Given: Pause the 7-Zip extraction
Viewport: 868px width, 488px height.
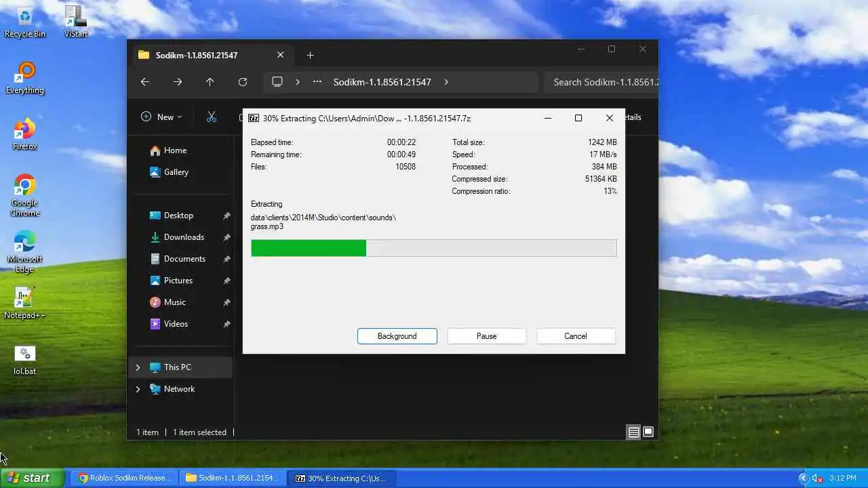Looking at the screenshot, I should [x=486, y=336].
